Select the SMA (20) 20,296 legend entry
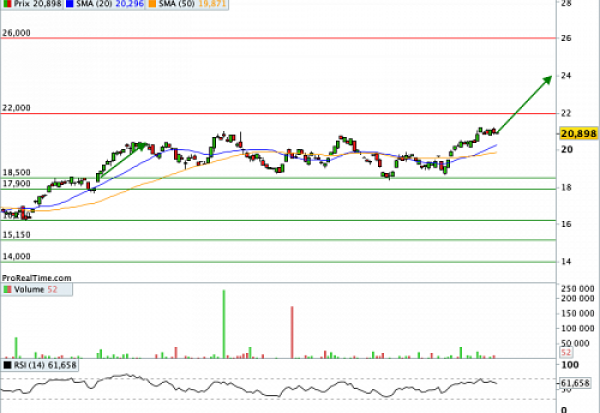The image size is (600, 413). (105, 4)
